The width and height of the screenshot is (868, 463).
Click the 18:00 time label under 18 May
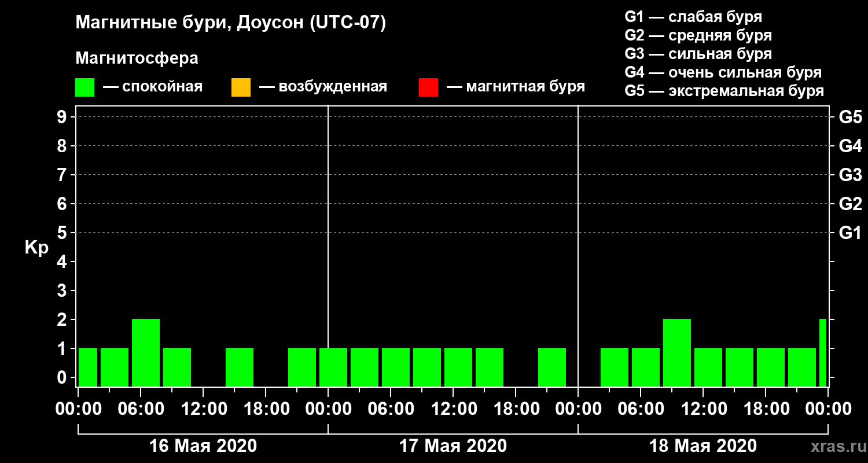click(x=766, y=409)
